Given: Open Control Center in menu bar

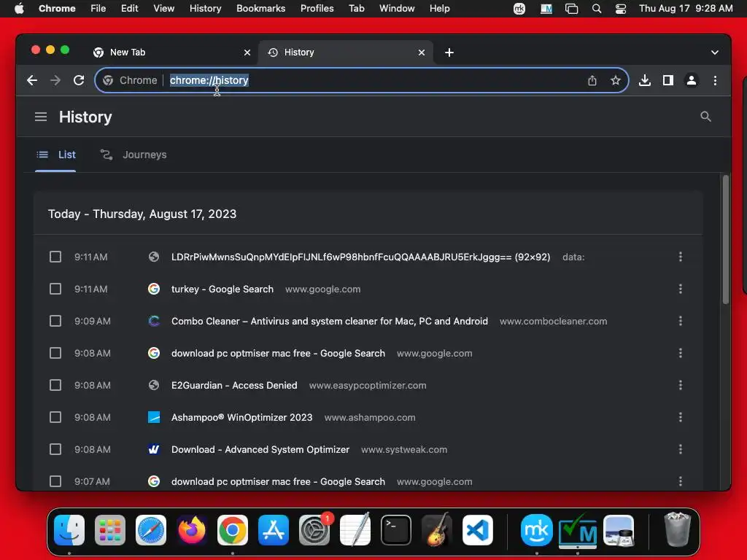Looking at the screenshot, I should tap(621, 9).
